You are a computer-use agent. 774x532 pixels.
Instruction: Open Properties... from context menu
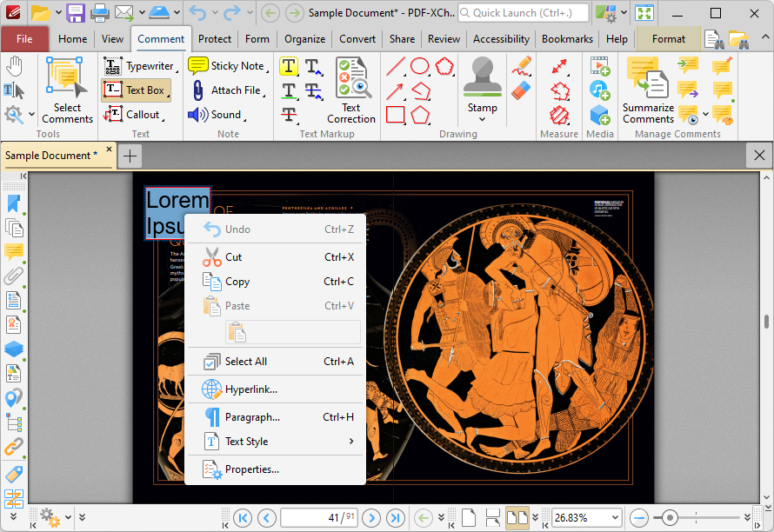275,469
